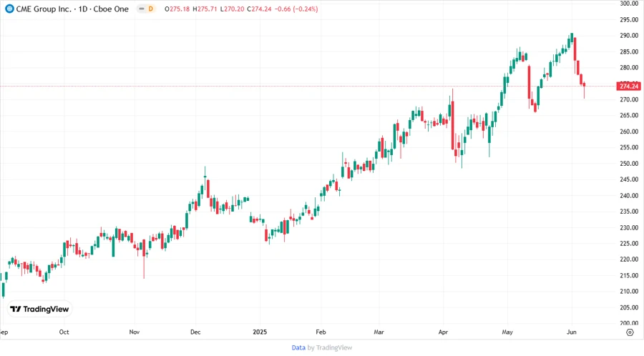This screenshot has height=356, width=644.
Task: Click the low value L270.20
Action: coord(232,9)
